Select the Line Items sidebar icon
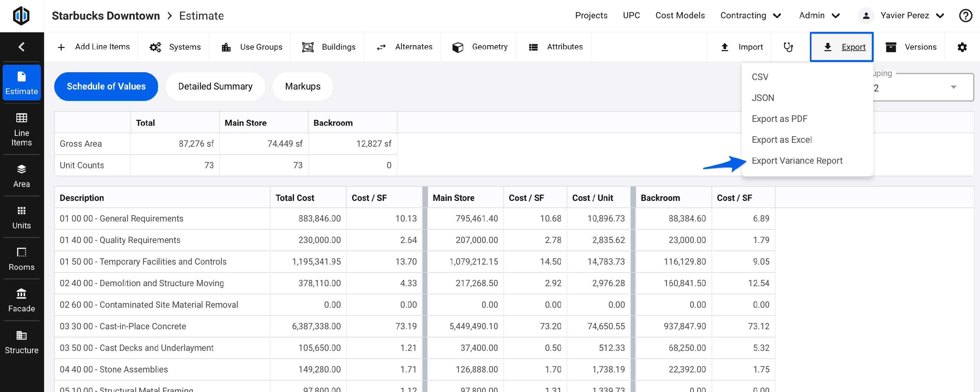The height and width of the screenshot is (392, 980). click(21, 129)
